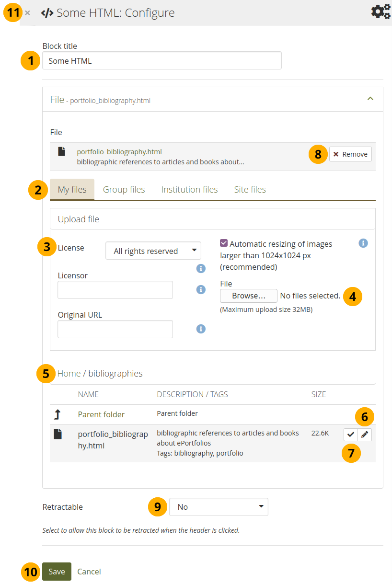Click the info icon next to Original URL
Screen dimensions: 392x584
201,329
